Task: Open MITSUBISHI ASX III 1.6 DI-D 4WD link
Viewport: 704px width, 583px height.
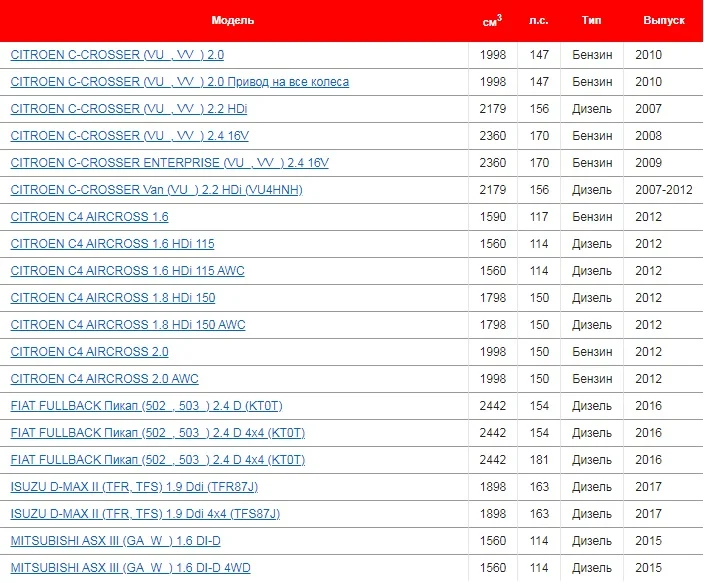Action: coord(130,568)
